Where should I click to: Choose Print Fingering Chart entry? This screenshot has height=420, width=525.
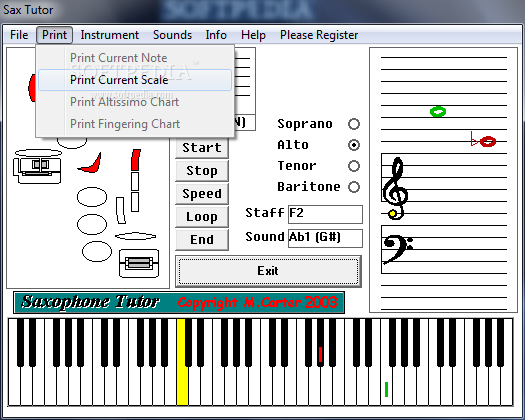(135, 124)
